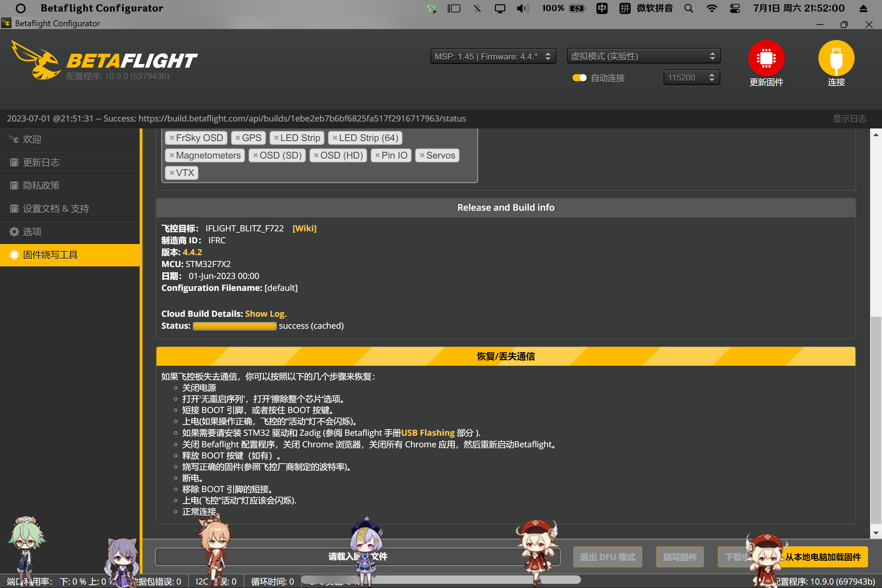
Task: Remove the OSD (HD) tag
Action: coord(316,155)
